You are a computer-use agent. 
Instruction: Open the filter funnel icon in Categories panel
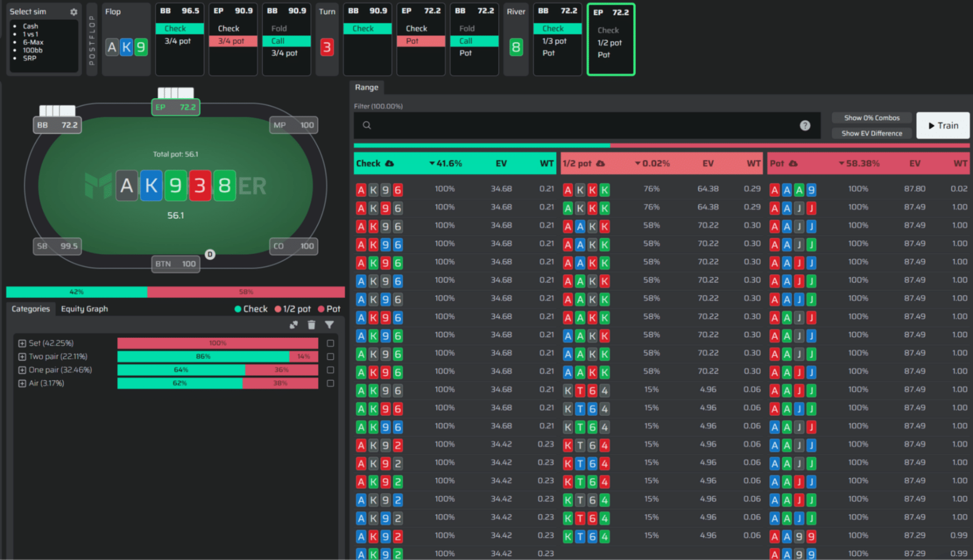330,325
